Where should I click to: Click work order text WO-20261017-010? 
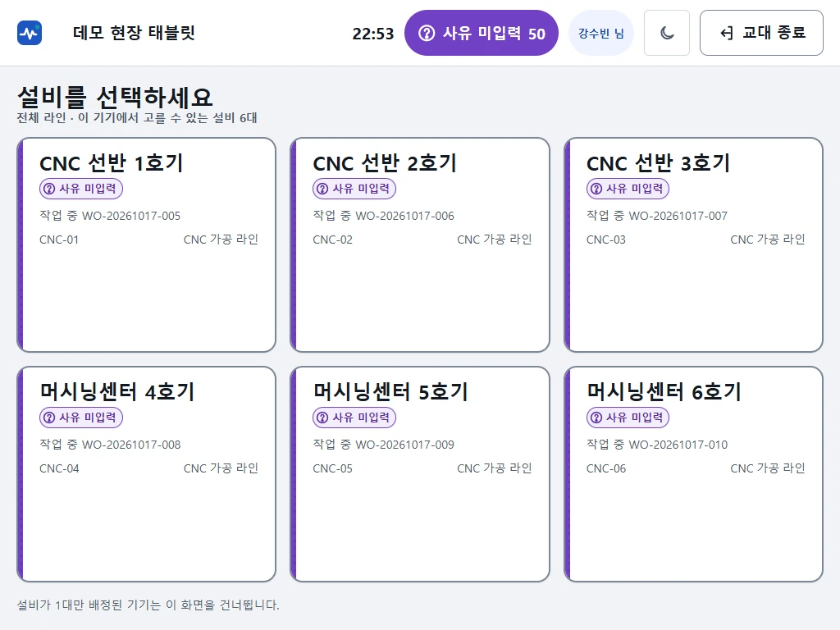[678, 445]
